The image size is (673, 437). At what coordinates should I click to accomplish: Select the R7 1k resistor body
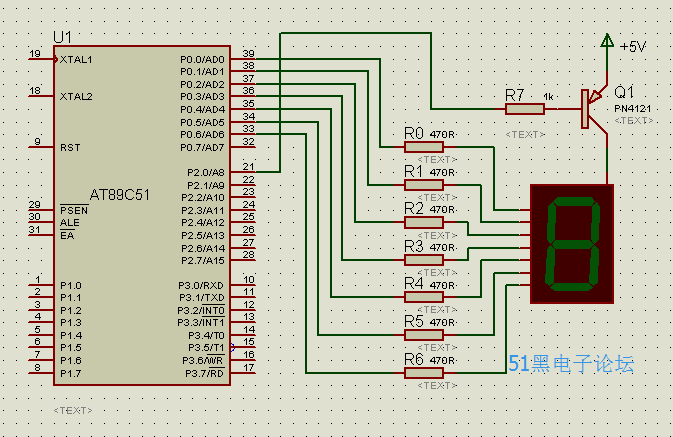pos(525,109)
